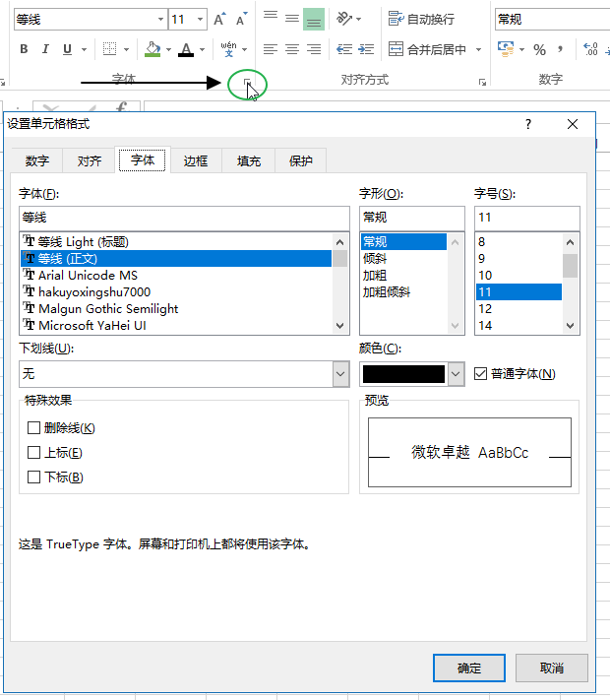Open the 下划线 underline dropdown
The height and width of the screenshot is (700, 610).
340,374
